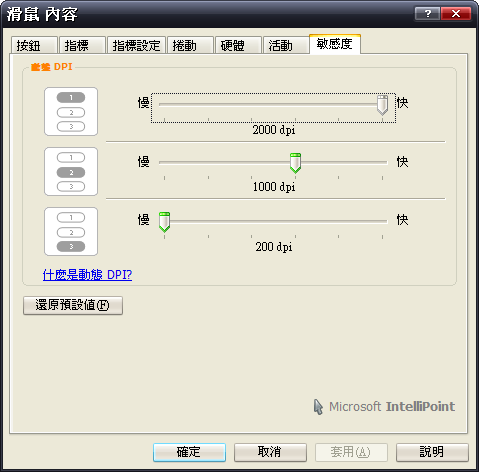Click the 2000 dpi value label
This screenshot has height=472, width=479.
274,130
